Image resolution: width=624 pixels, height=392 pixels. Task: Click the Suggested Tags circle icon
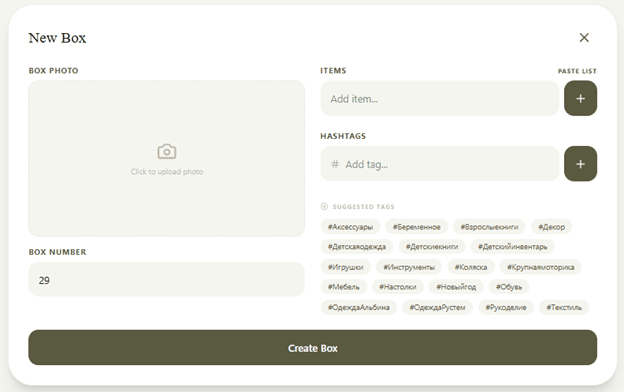pos(324,207)
